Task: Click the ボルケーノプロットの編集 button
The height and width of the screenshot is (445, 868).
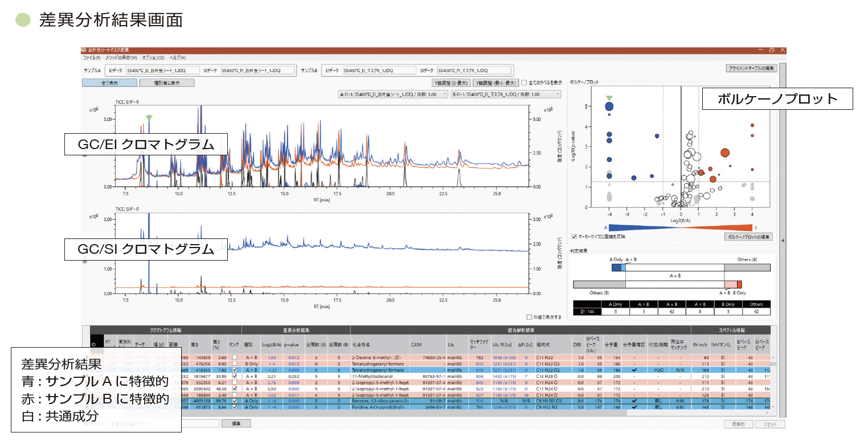Action: 748,237
